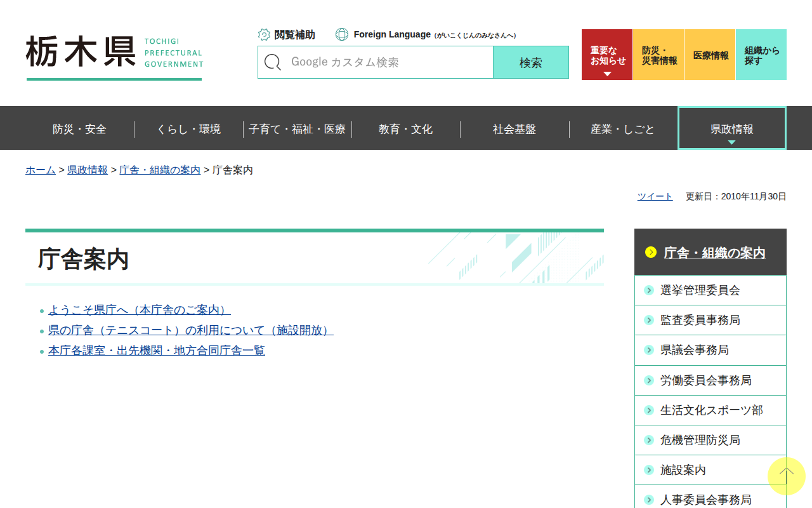Open ようこそ県庁へ（本庁舎のご案内） link
Image resolution: width=812 pixels, height=508 pixels.
click(x=140, y=310)
